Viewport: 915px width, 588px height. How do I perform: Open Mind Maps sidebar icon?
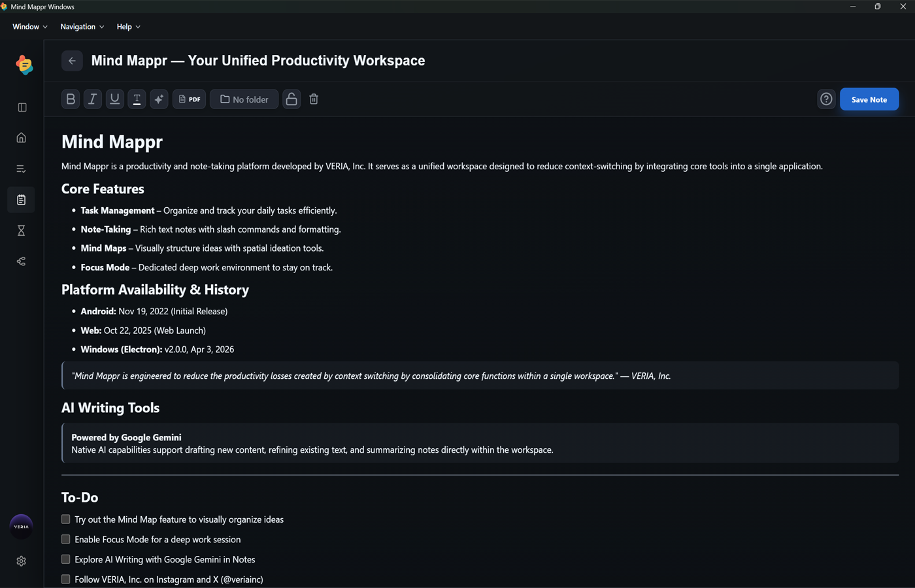click(22, 261)
